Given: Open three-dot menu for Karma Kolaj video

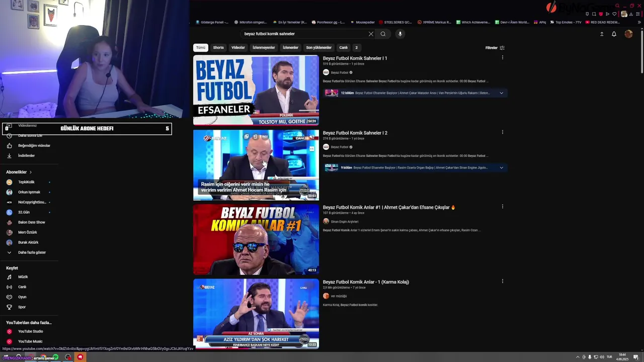Looking at the screenshot, I should point(502,281).
